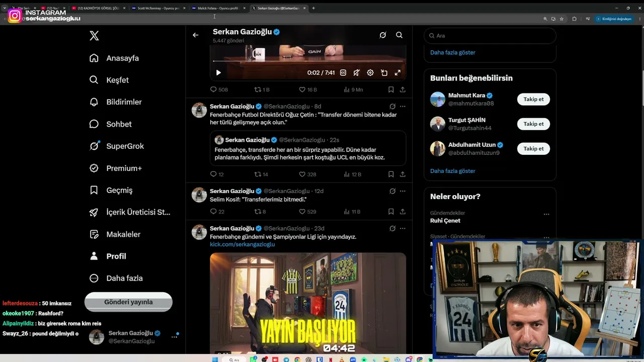The height and width of the screenshot is (362, 644).
Task: Like the post with 328 likes
Action: [307, 174]
